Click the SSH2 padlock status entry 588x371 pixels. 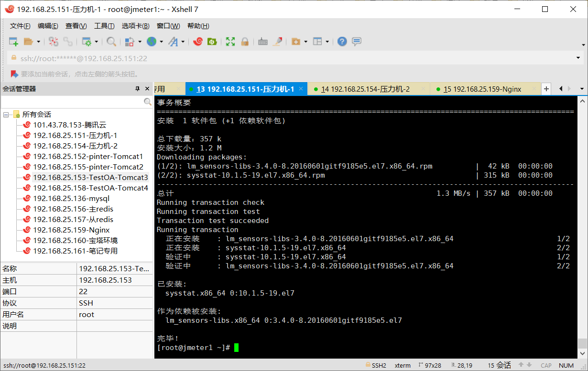(376, 365)
